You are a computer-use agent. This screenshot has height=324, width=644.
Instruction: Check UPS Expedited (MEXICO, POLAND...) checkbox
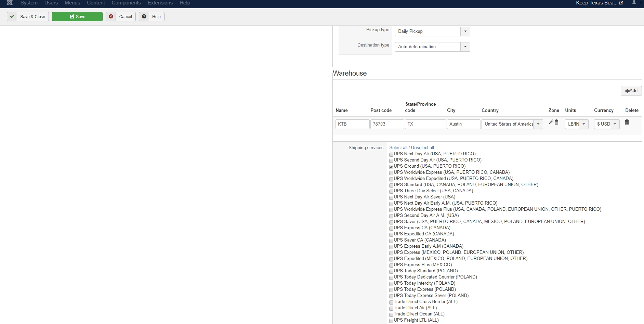point(391,259)
